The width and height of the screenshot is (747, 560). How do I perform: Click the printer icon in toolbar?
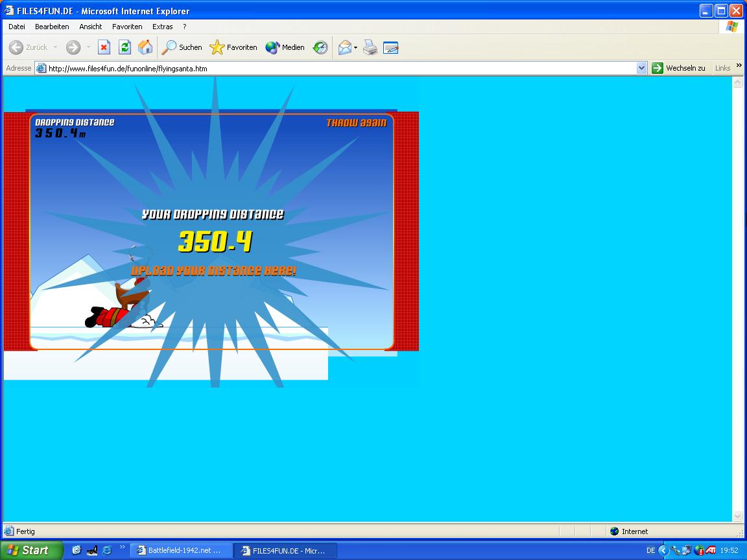point(370,47)
